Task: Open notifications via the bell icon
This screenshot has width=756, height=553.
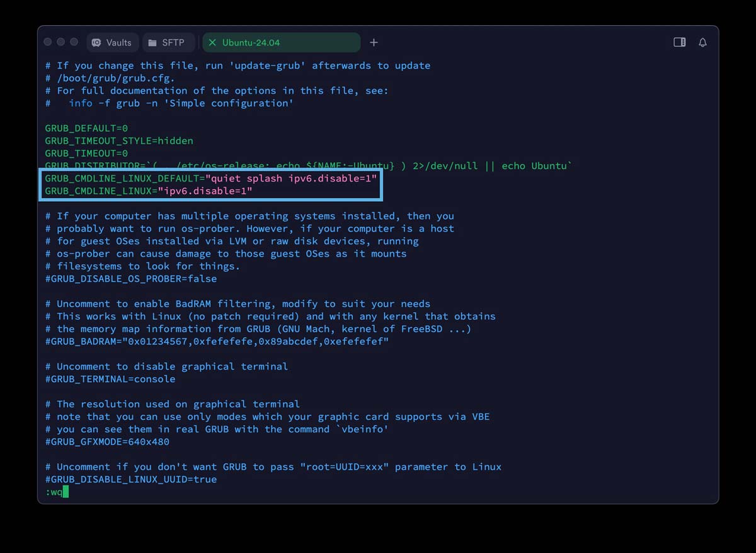Action: click(x=702, y=42)
